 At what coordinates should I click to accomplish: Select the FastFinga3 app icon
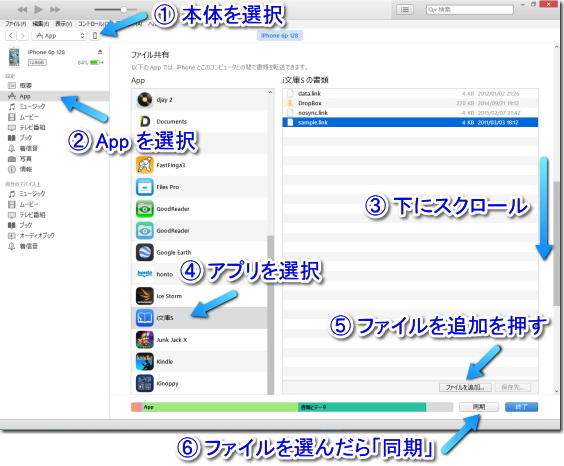click(145, 165)
